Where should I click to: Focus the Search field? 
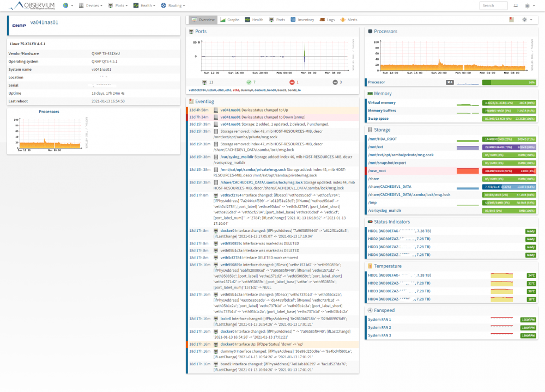493,5
